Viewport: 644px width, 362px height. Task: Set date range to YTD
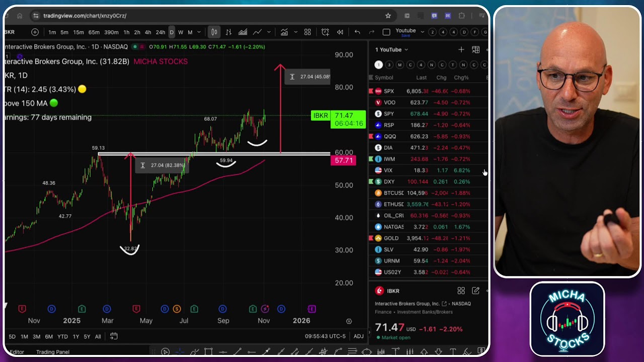point(62,336)
